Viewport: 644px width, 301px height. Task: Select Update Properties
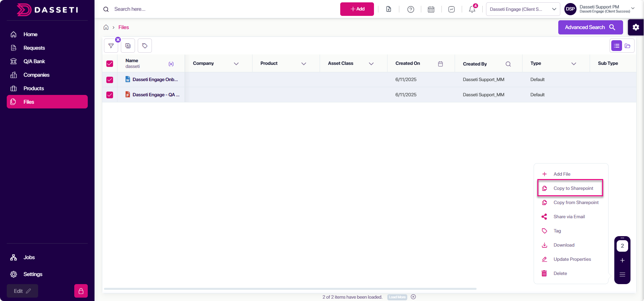[x=571, y=259]
